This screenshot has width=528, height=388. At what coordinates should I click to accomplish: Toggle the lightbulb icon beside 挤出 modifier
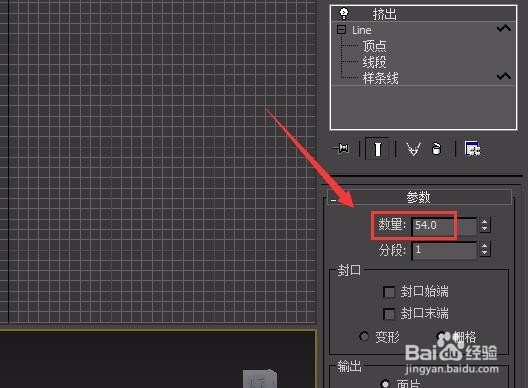pyautogui.click(x=343, y=13)
